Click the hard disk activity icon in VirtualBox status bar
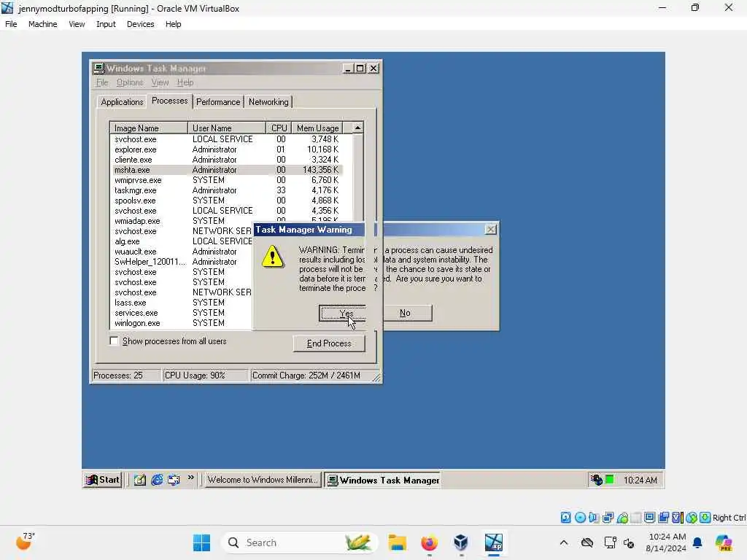 565,518
